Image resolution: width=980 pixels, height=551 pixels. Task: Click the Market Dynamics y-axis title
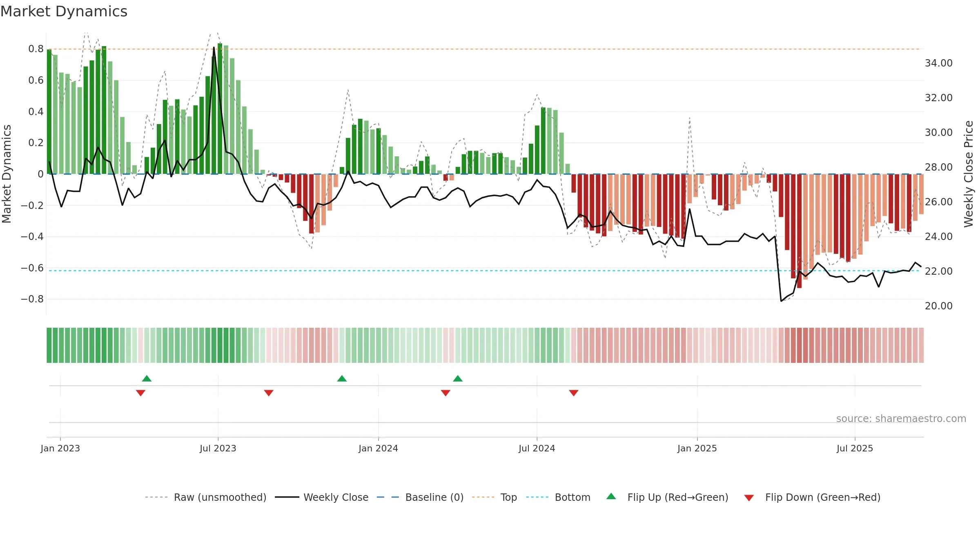(x=7, y=174)
